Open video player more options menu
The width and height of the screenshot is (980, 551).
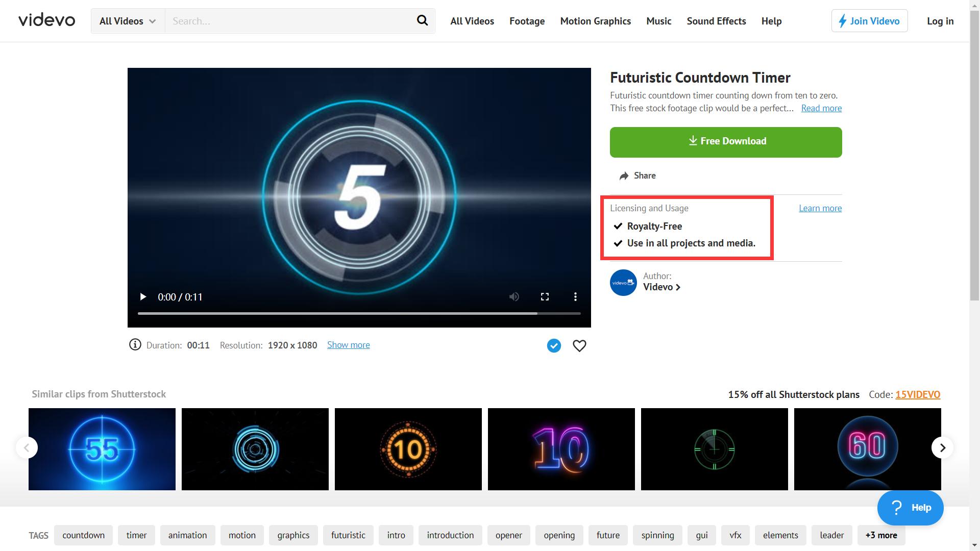click(575, 297)
